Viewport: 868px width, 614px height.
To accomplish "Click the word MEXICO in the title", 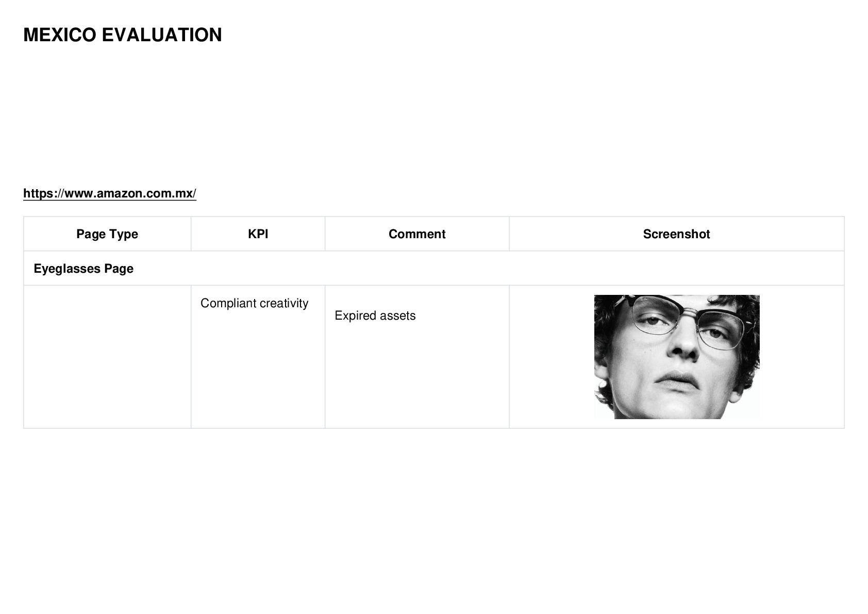I will [x=60, y=35].
